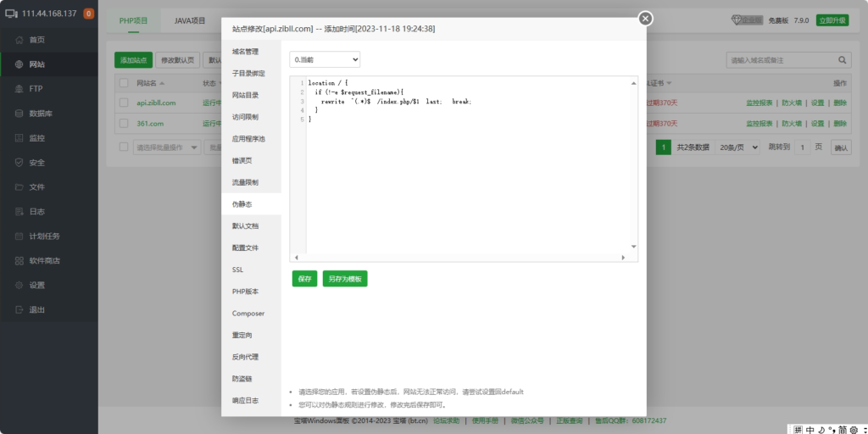Open the rewrite template dropdown
The width and height of the screenshot is (868, 434).
pos(325,60)
